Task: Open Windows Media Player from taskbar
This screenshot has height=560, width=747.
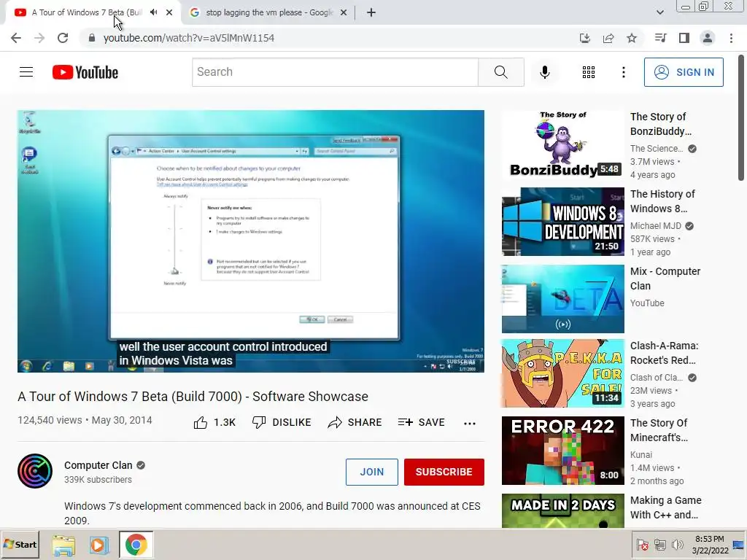Action: pyautogui.click(x=99, y=545)
